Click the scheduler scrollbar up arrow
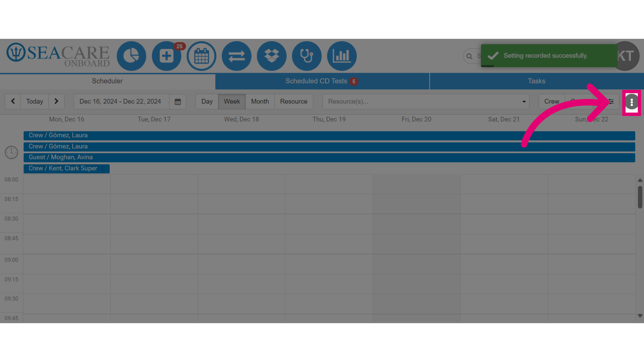 (640, 180)
